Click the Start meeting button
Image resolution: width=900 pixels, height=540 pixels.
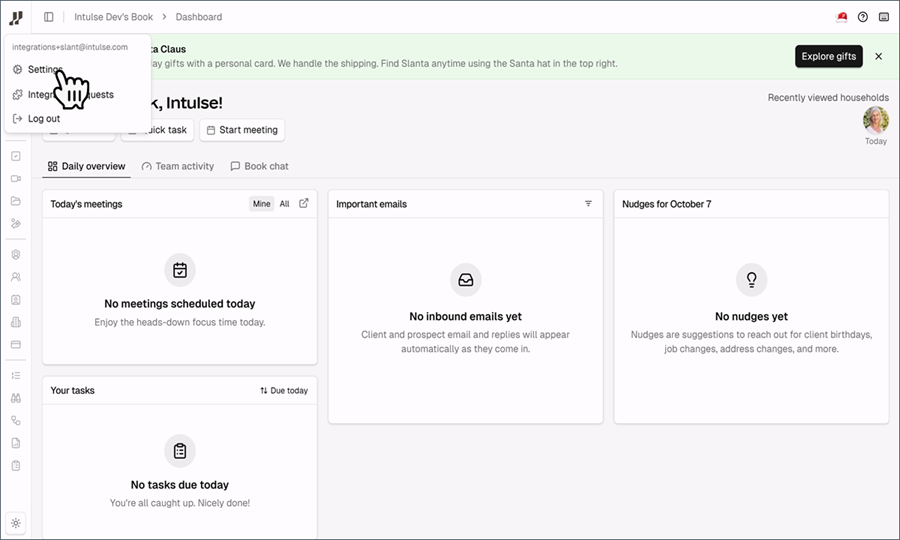tap(242, 130)
